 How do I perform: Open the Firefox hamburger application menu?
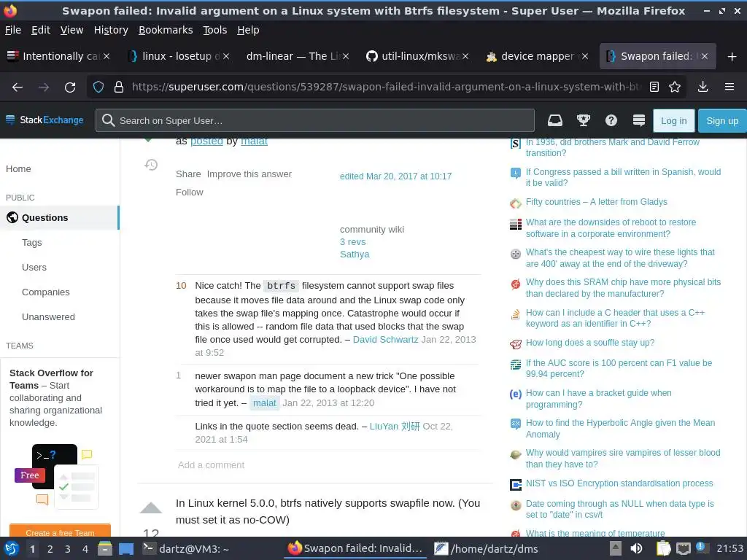pos(729,87)
